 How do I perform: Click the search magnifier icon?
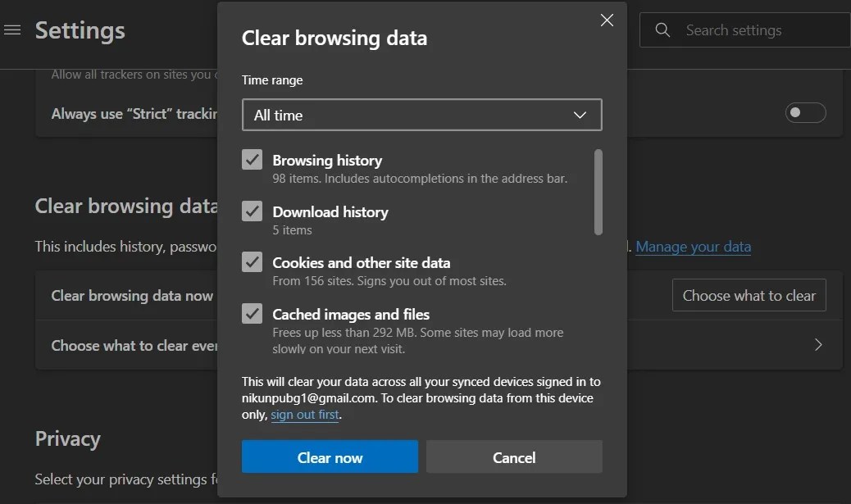coord(662,30)
